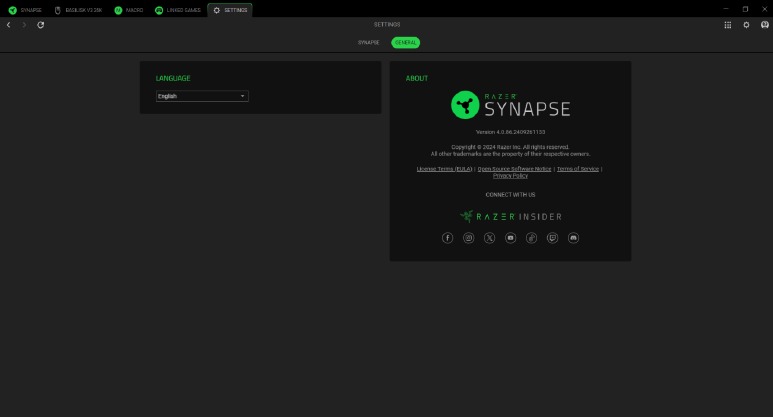This screenshot has height=419, width=773.
Task: Click the 'ABOUT' section heading
Action: coord(417,78)
